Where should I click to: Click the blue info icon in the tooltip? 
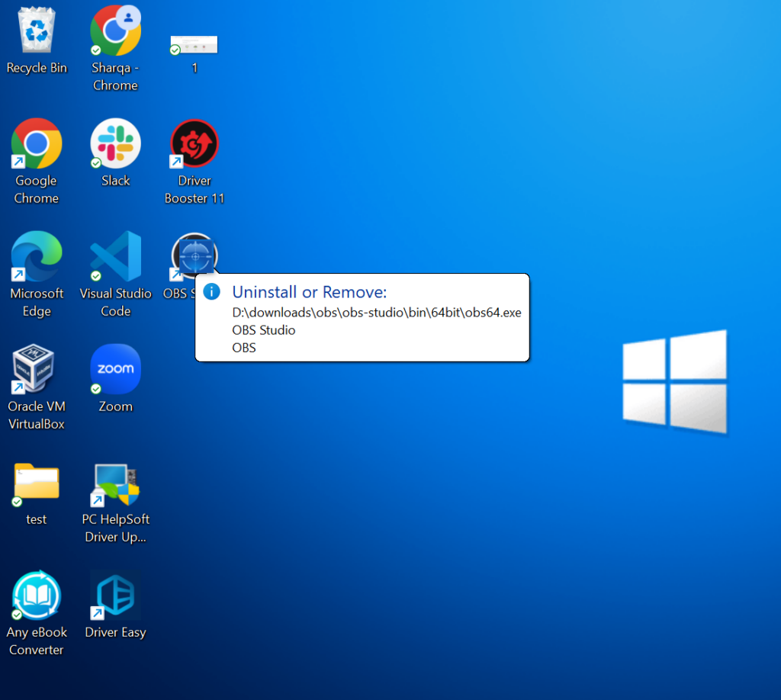212,292
